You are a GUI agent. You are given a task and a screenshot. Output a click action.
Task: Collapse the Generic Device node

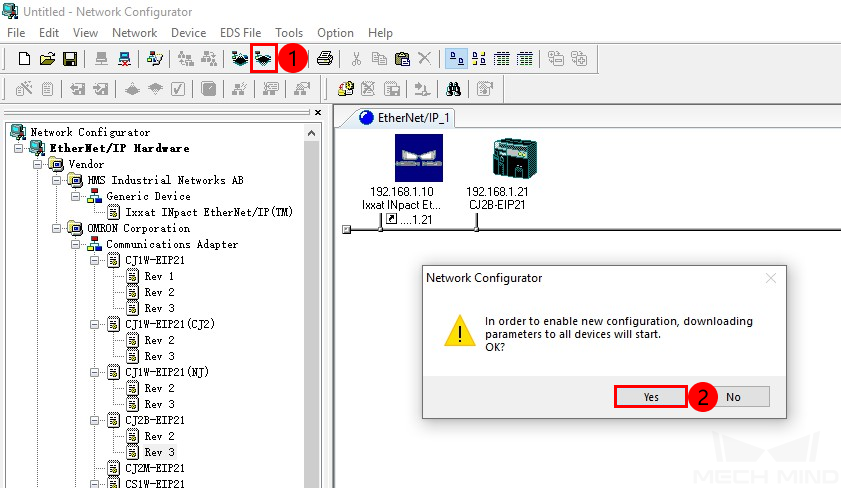point(76,196)
